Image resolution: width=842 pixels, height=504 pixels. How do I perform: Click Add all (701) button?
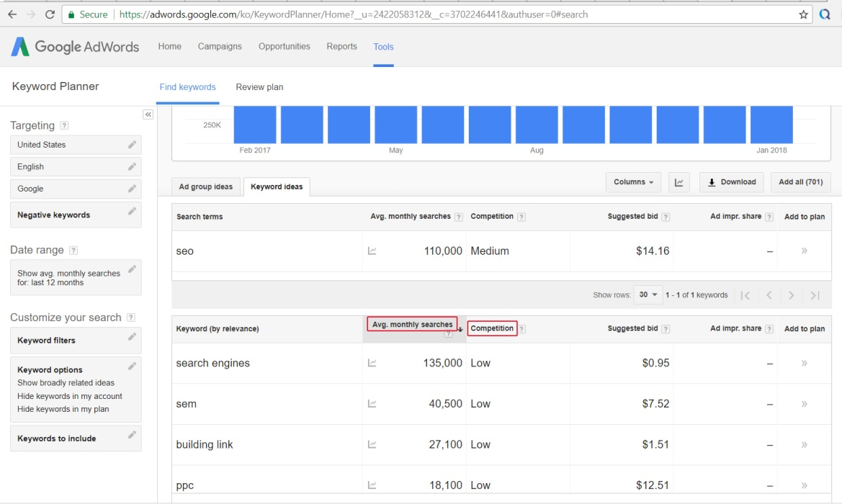801,182
